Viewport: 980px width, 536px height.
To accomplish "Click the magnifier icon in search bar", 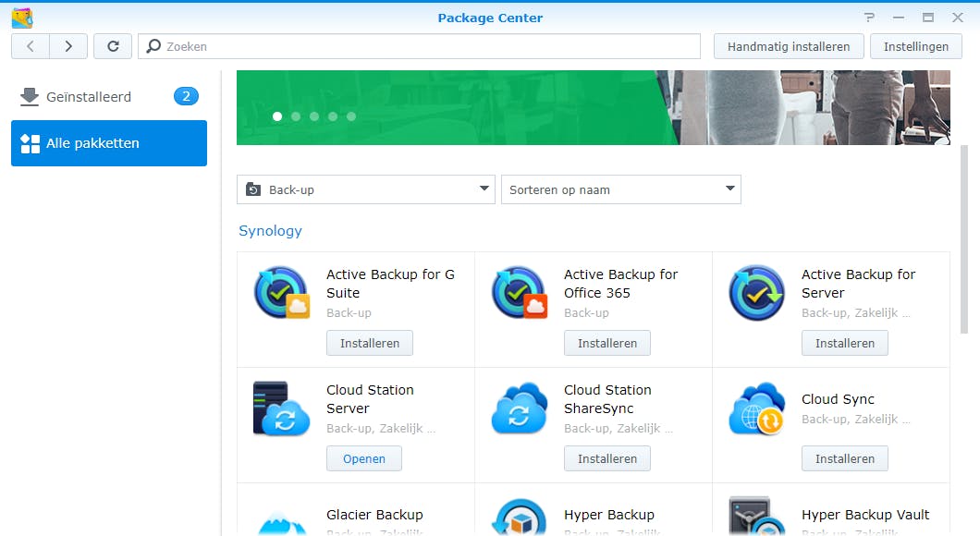I will 153,46.
